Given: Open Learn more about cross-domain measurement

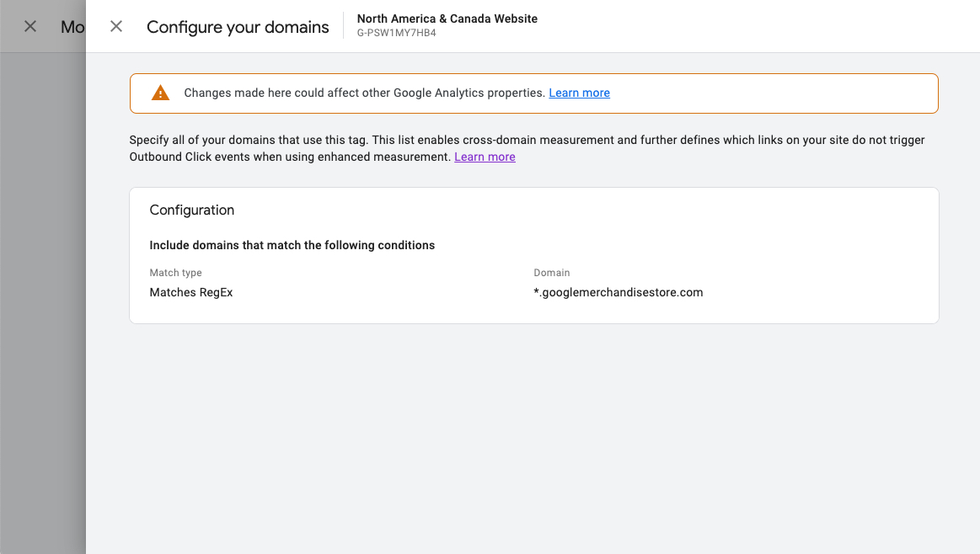Looking at the screenshot, I should (485, 157).
